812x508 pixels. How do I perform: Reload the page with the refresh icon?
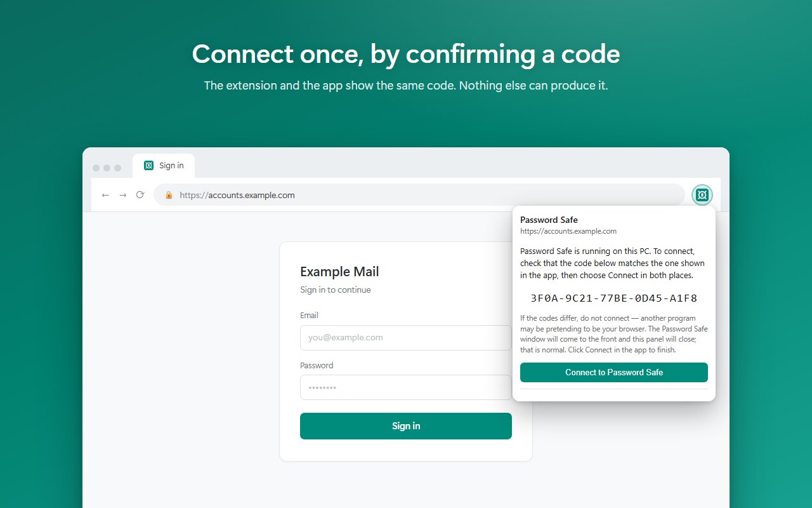tap(140, 195)
